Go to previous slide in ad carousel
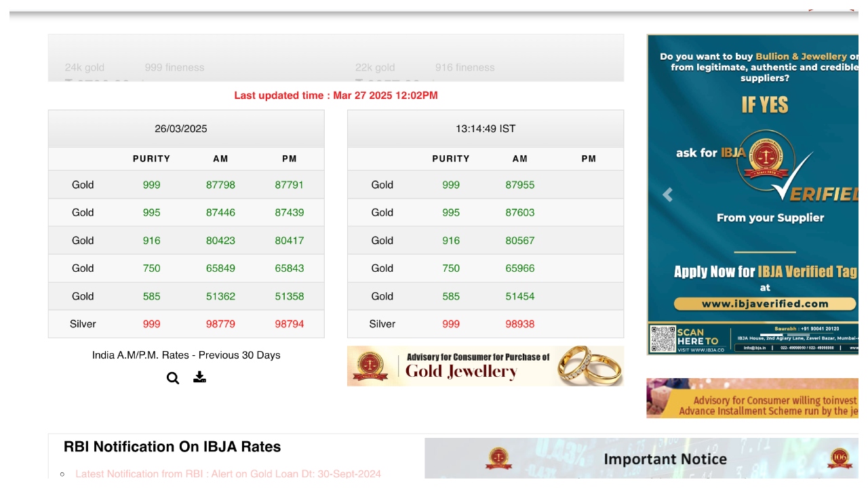Screen dimensions: 868x488 (667, 195)
